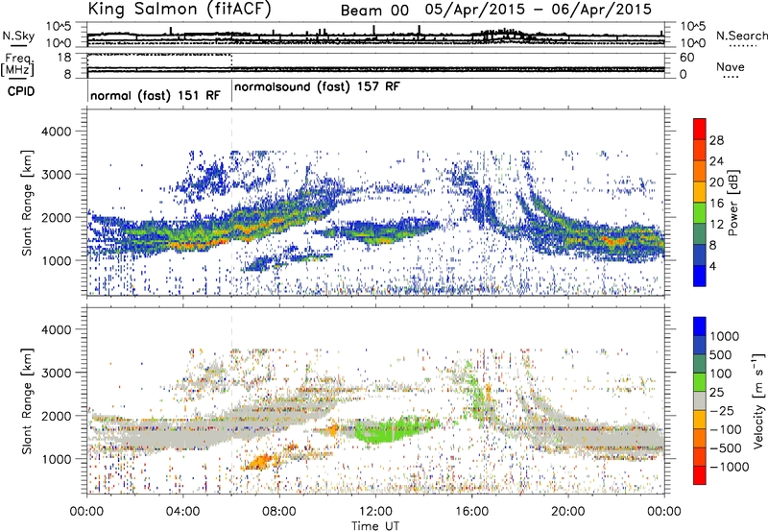Click the '60' Nave axis tick
This screenshot has height=532, width=768.
(687, 58)
